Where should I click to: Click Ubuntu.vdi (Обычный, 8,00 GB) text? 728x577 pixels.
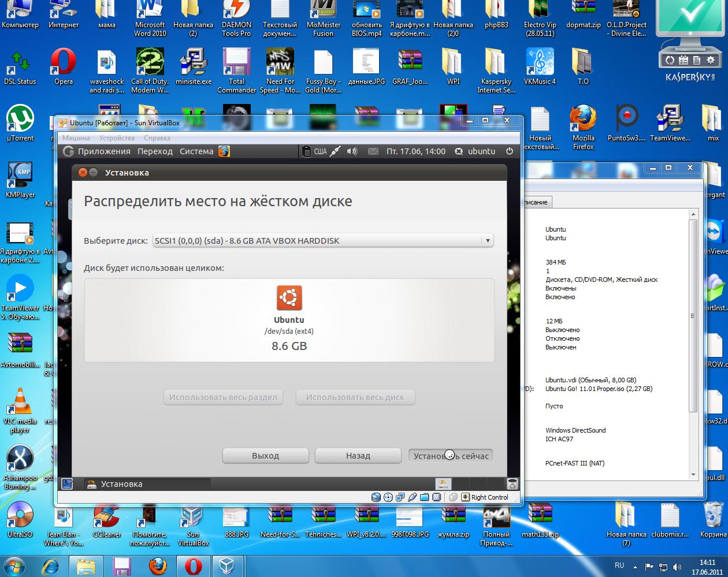(x=590, y=380)
